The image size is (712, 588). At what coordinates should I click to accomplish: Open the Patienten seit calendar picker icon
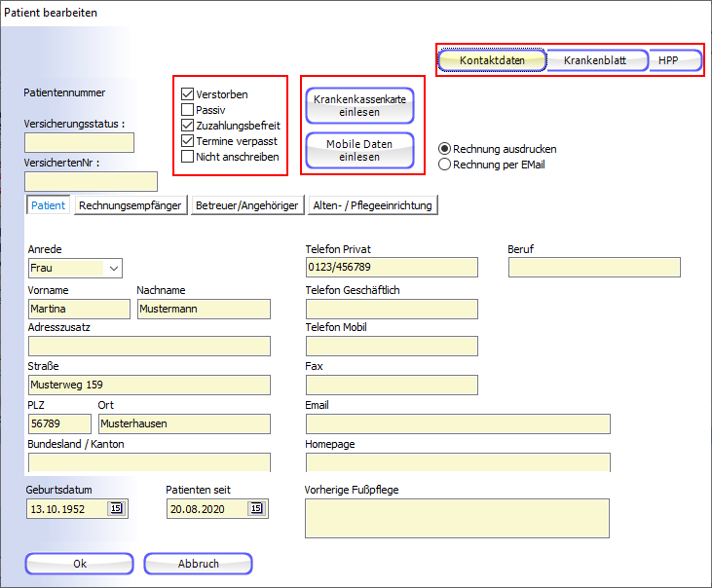pos(255,508)
